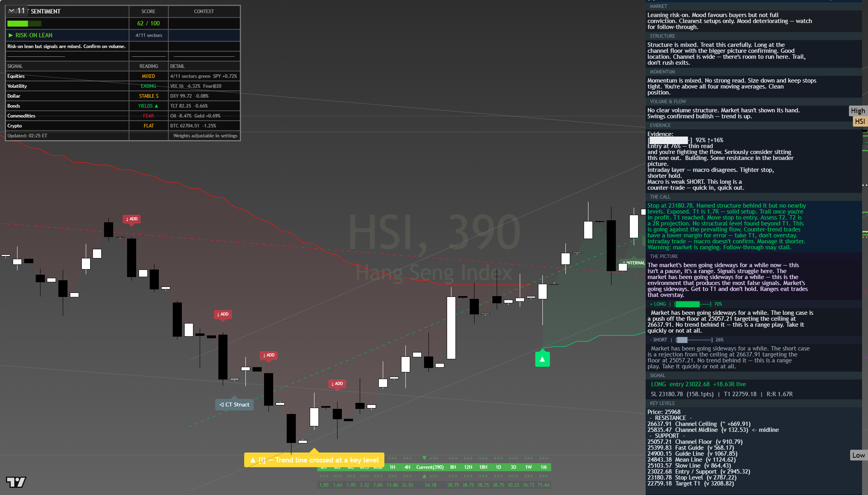The image size is (868, 495).
Task: Click the High price label on the price scale
Action: pos(858,111)
